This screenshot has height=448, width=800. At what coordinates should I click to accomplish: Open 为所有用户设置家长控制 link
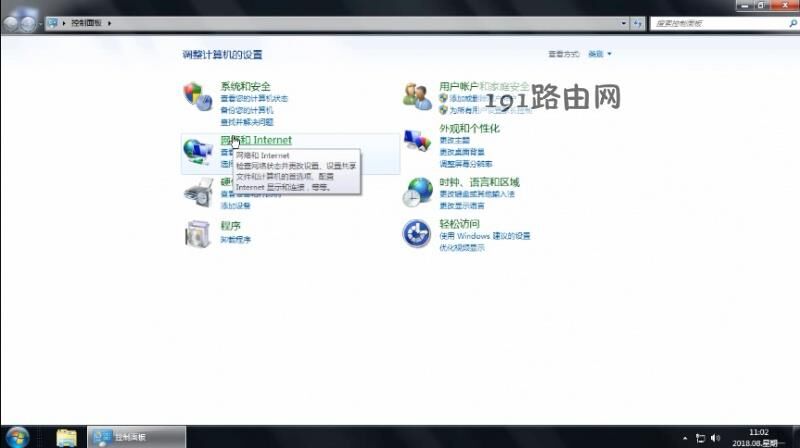[490, 110]
